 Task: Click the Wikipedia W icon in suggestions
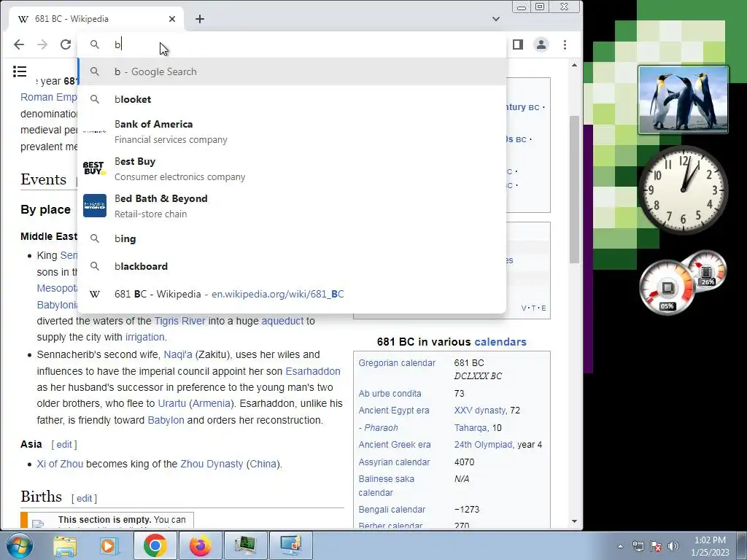point(94,295)
